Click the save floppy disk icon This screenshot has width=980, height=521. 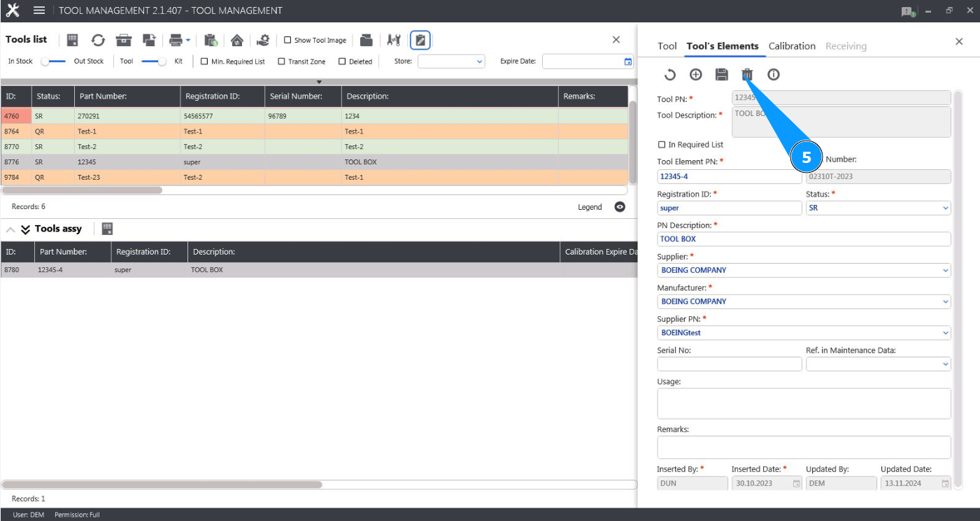click(722, 75)
